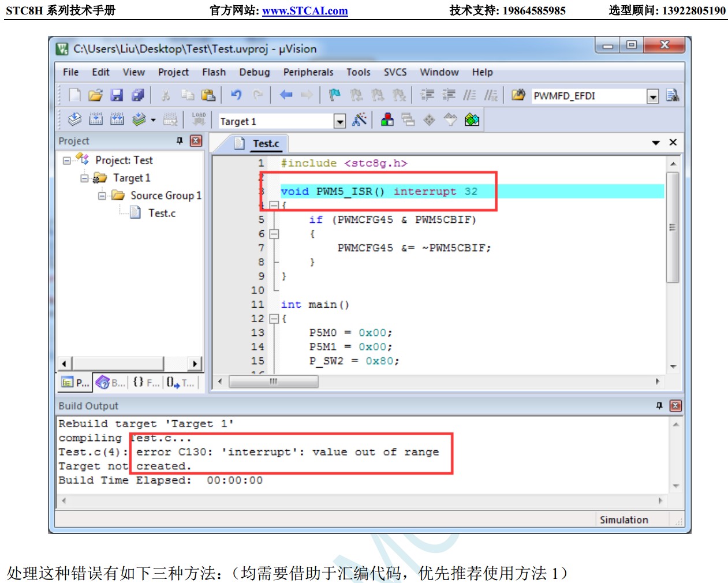Image resolution: width=728 pixels, height=583 pixels.
Task: Open the Edit menu
Action: (x=100, y=72)
